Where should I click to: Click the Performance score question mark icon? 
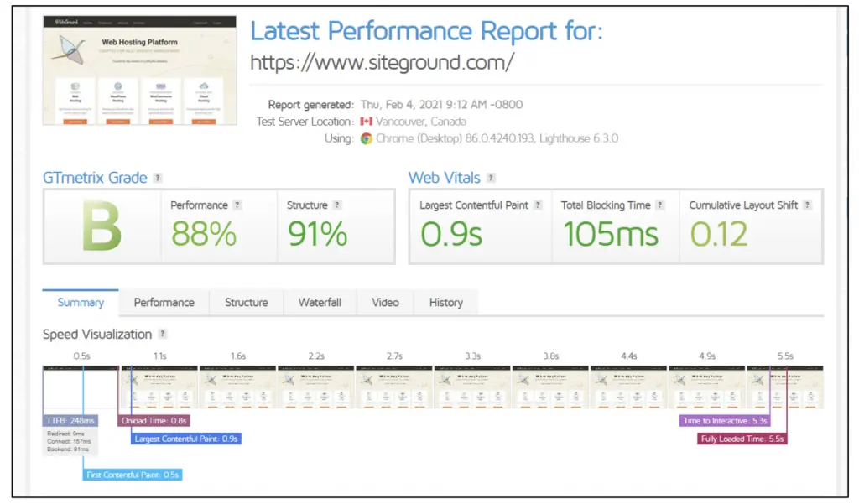pyautogui.click(x=238, y=205)
